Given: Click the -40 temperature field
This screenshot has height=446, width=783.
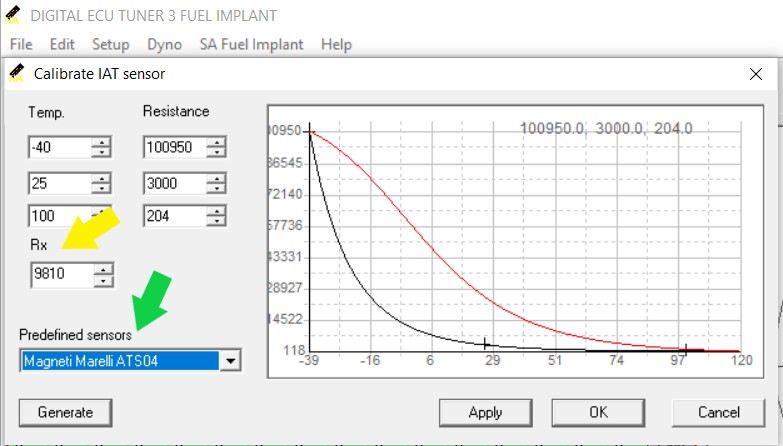Looking at the screenshot, I should pyautogui.click(x=60, y=147).
